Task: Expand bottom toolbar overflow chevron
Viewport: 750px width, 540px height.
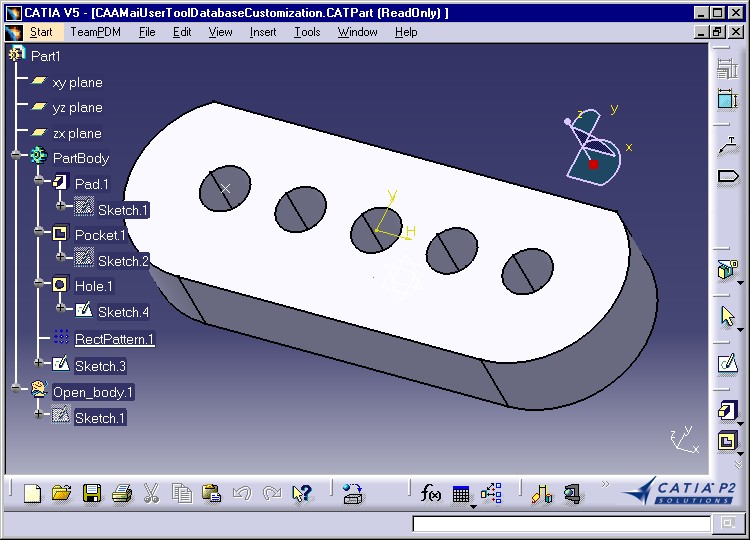Action: point(605,484)
